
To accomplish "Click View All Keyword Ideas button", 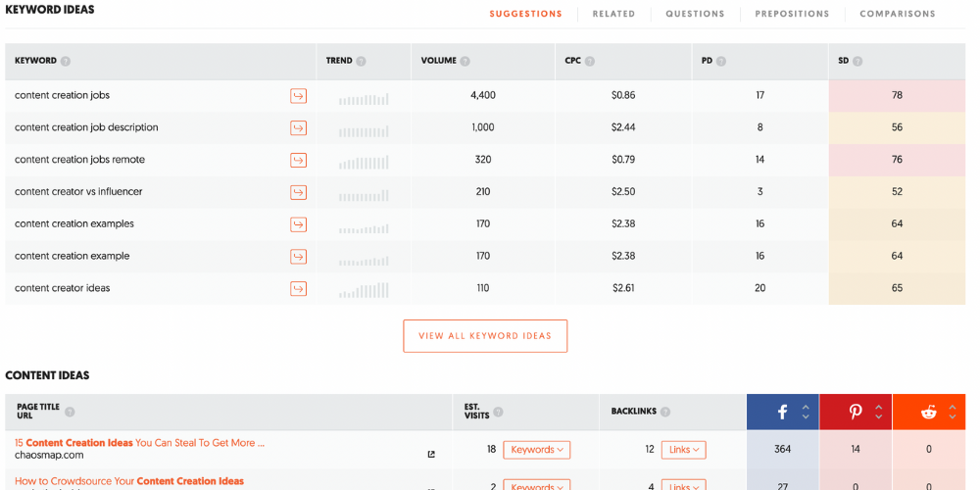I will [485, 336].
